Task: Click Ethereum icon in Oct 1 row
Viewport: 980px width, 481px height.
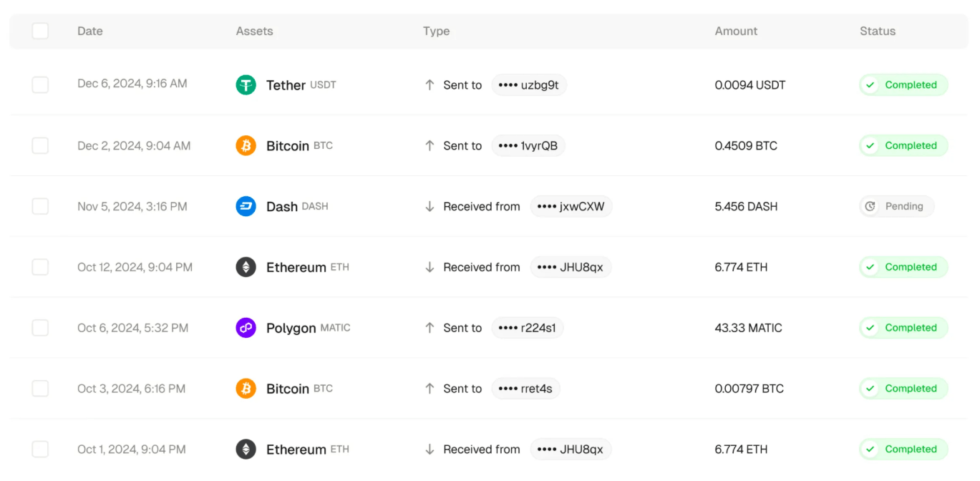Action: click(x=246, y=450)
